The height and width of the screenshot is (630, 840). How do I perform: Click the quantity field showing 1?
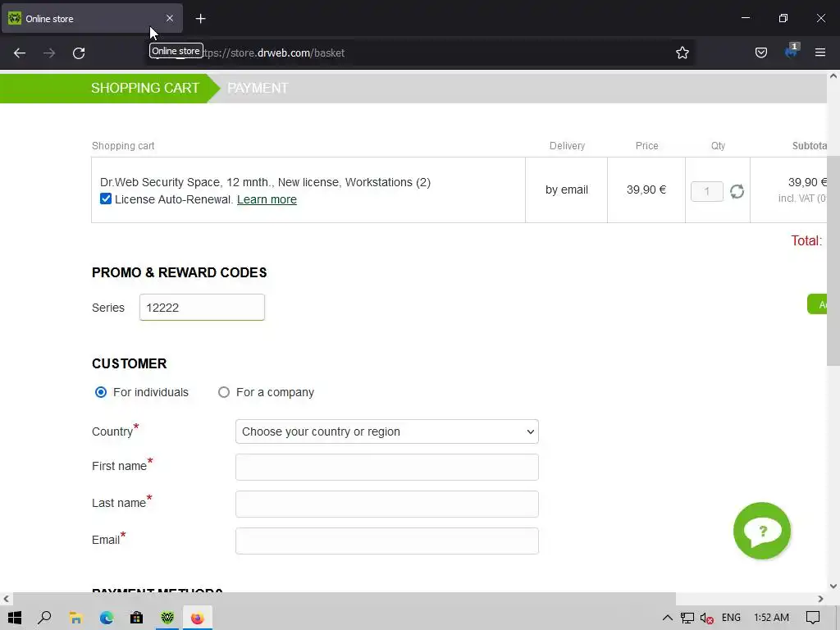click(706, 191)
